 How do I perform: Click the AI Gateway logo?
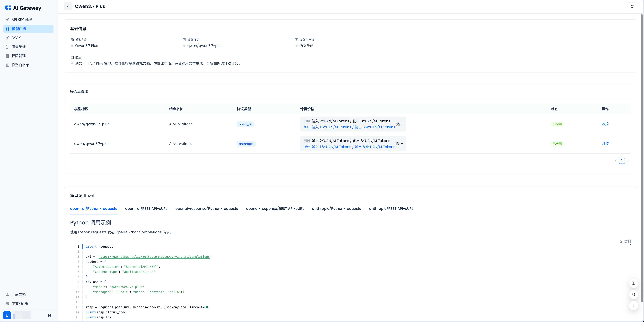[23, 8]
